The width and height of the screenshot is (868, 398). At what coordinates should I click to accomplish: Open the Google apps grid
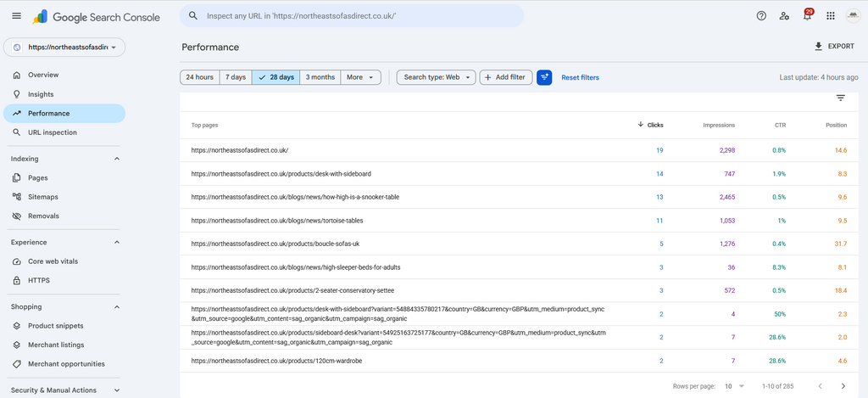pyautogui.click(x=831, y=16)
